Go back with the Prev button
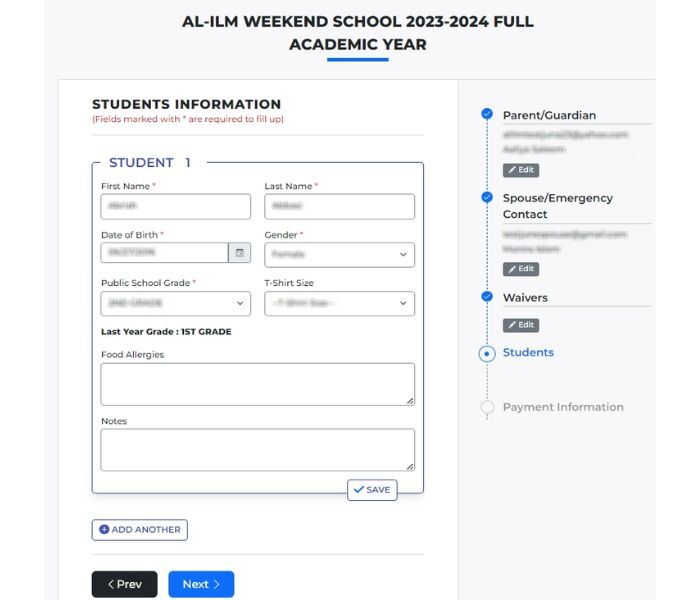The height and width of the screenshot is (600, 700). point(124,584)
